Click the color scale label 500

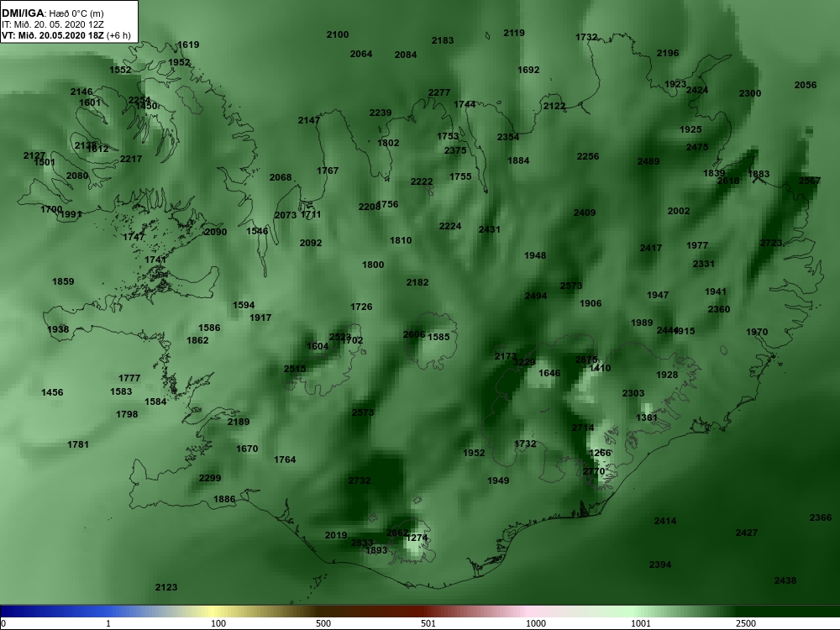click(x=323, y=623)
